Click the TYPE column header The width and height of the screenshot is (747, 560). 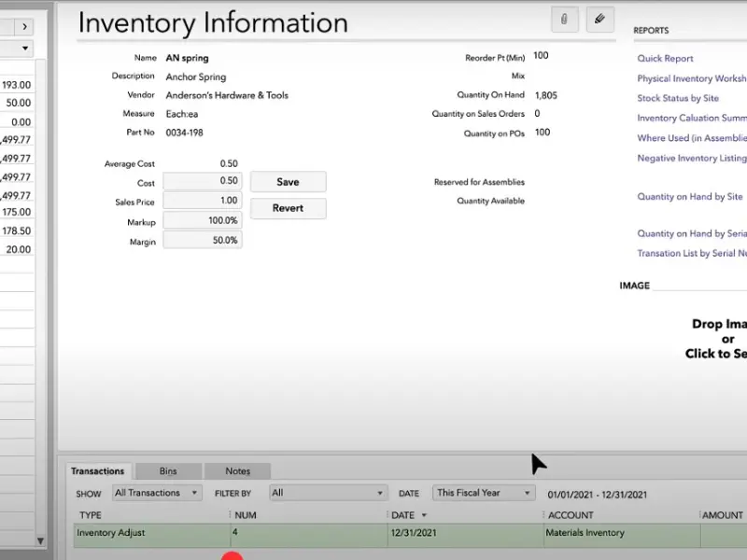(x=92, y=515)
